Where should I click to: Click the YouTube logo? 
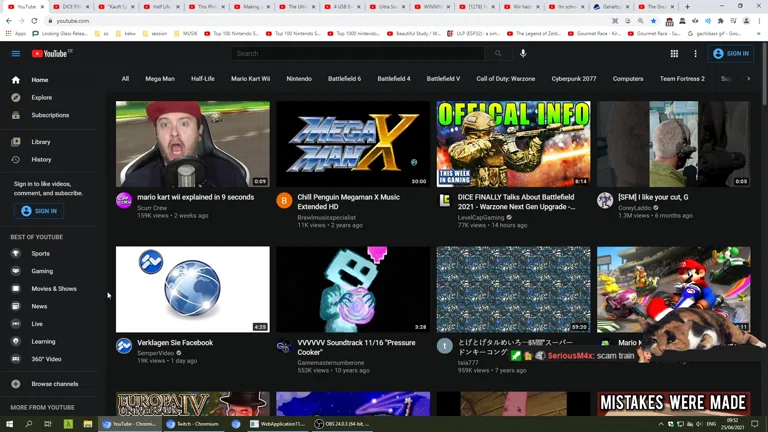(52, 54)
